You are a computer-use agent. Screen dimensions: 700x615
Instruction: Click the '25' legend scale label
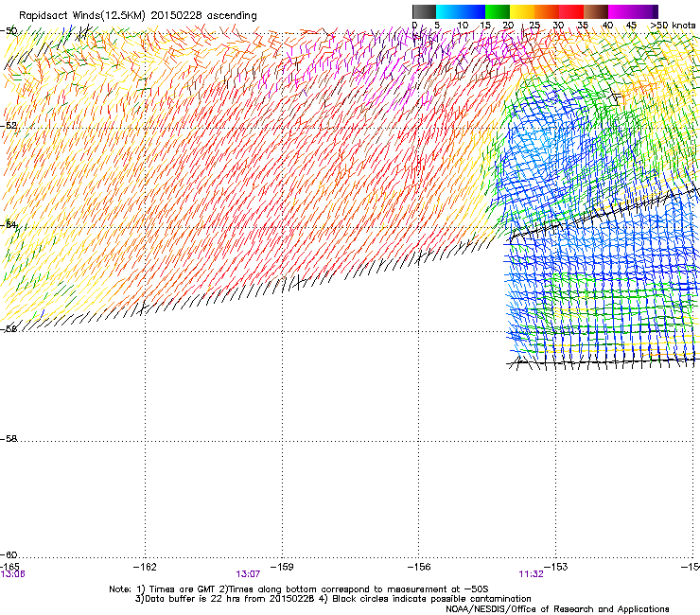(x=534, y=26)
